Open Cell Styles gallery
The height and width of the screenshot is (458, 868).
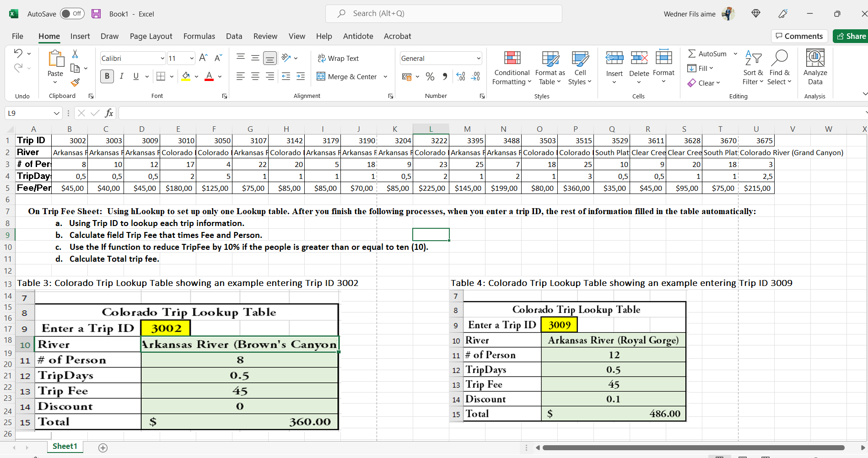coord(580,68)
